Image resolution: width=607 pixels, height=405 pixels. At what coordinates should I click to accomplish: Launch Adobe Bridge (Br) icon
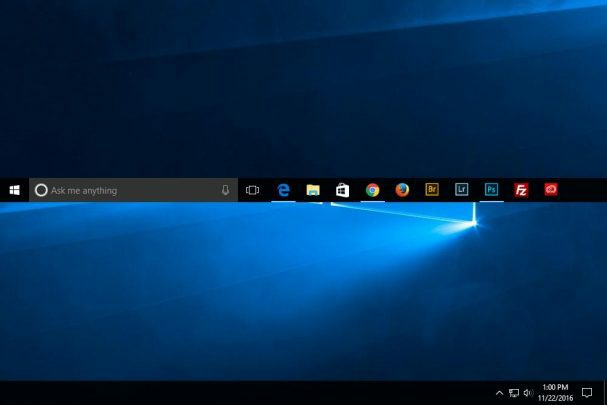tap(432, 190)
